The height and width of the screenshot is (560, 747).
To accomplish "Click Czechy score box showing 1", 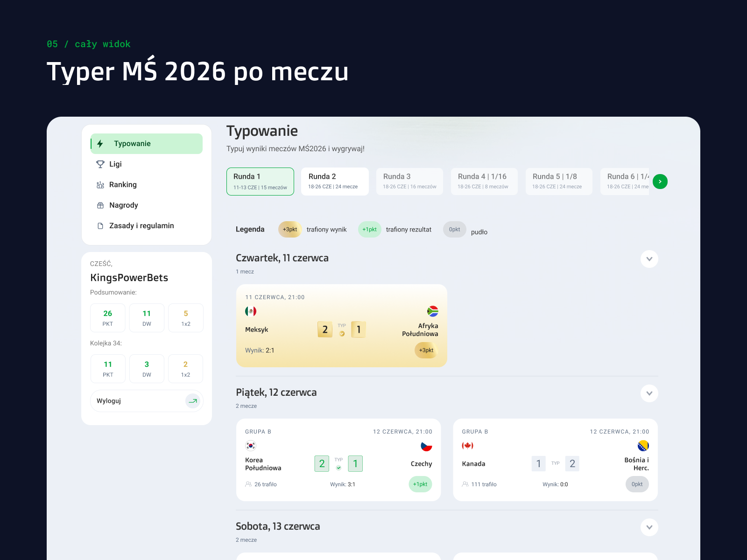I will 355,463.
